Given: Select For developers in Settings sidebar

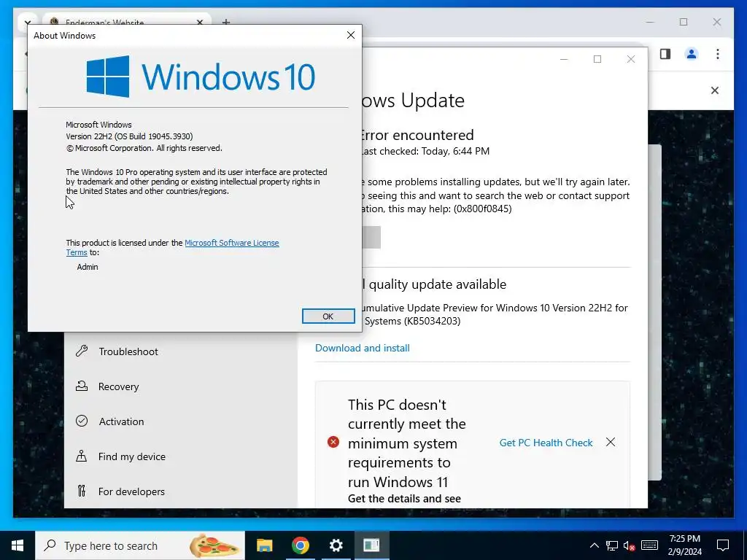Looking at the screenshot, I should (131, 491).
